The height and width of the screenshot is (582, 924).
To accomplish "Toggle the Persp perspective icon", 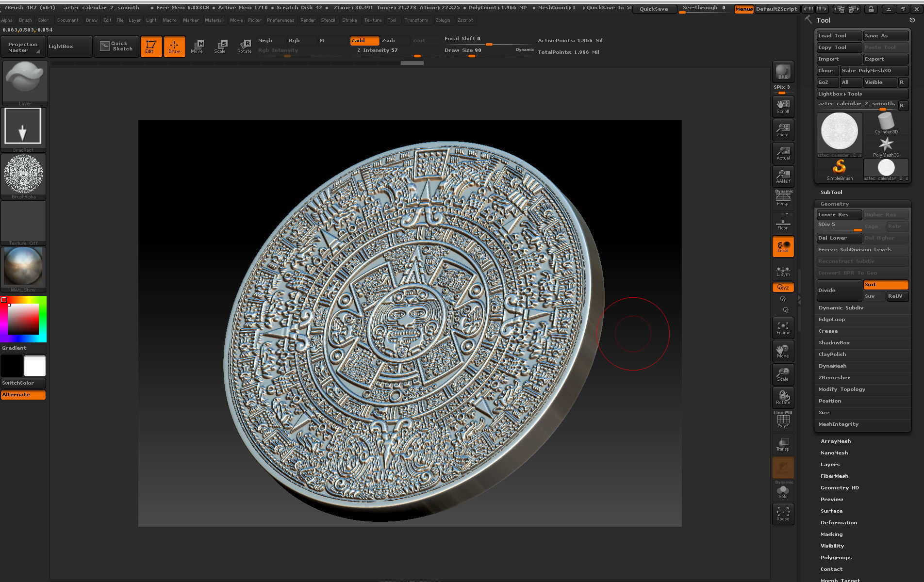I will (783, 198).
